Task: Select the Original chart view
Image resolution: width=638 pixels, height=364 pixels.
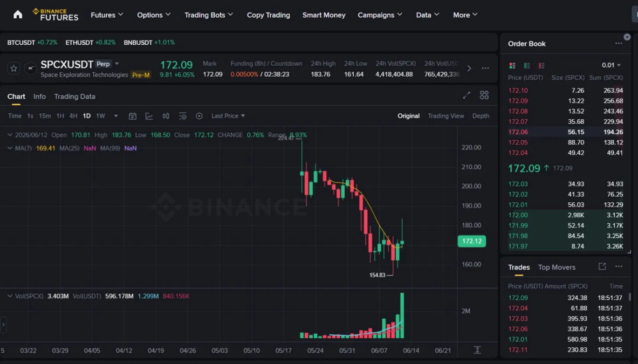Action: [408, 116]
